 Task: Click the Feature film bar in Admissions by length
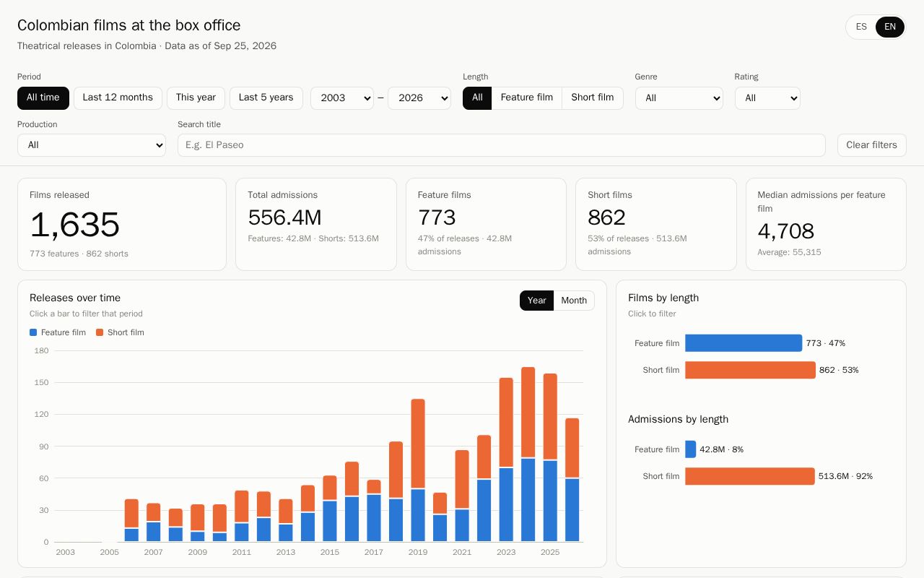click(691, 449)
